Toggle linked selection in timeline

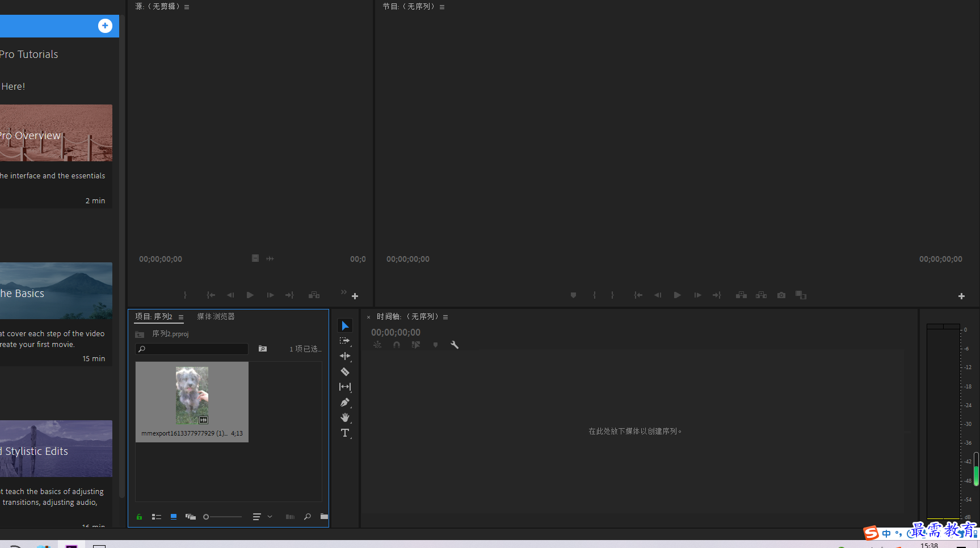tap(416, 345)
